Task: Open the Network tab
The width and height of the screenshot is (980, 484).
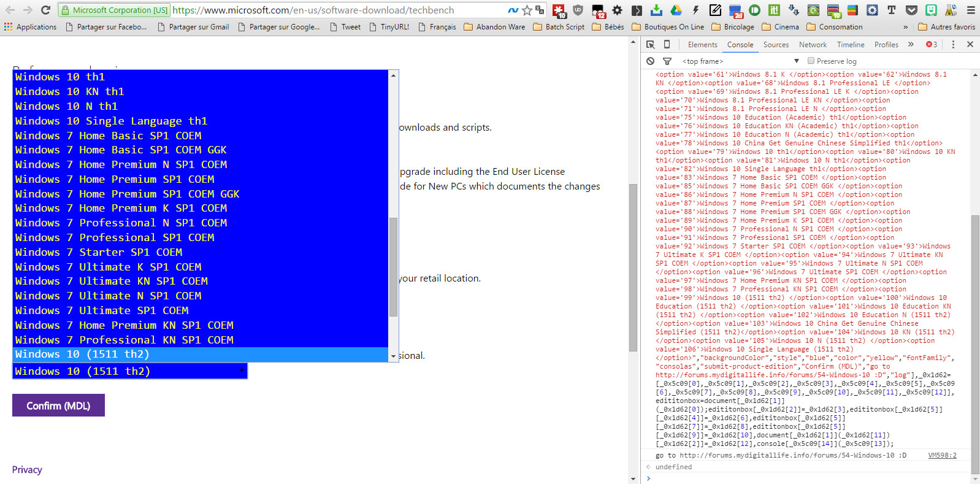Action: (813, 45)
